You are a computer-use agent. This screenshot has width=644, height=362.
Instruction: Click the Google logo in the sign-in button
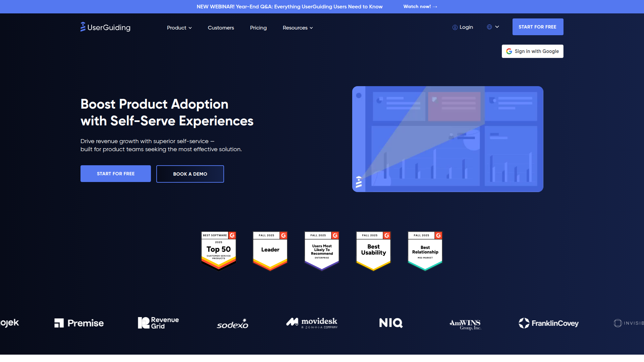click(x=509, y=51)
